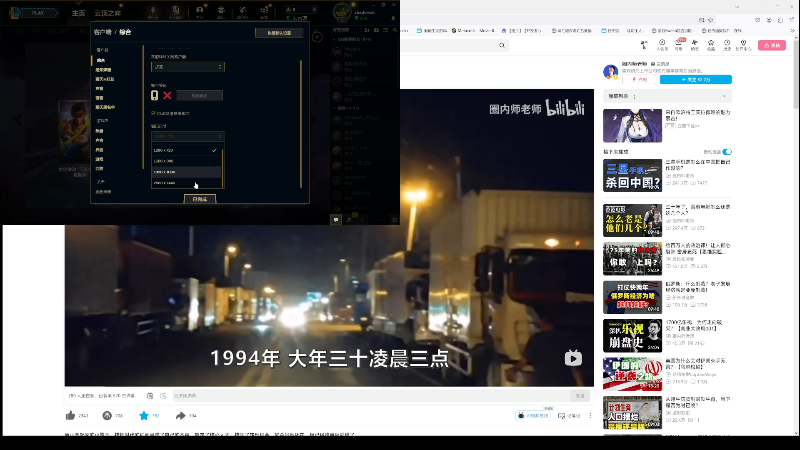Select the checked 1280 resolution option
800x450 pixels.
pos(186,151)
